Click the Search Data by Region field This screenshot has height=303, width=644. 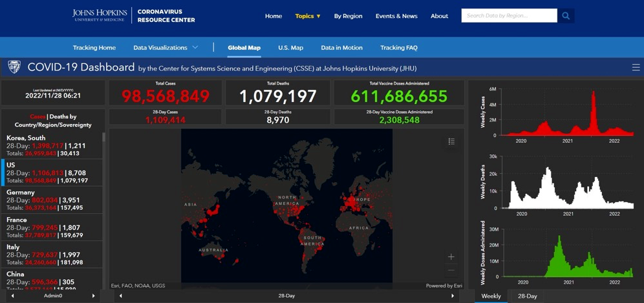click(509, 16)
